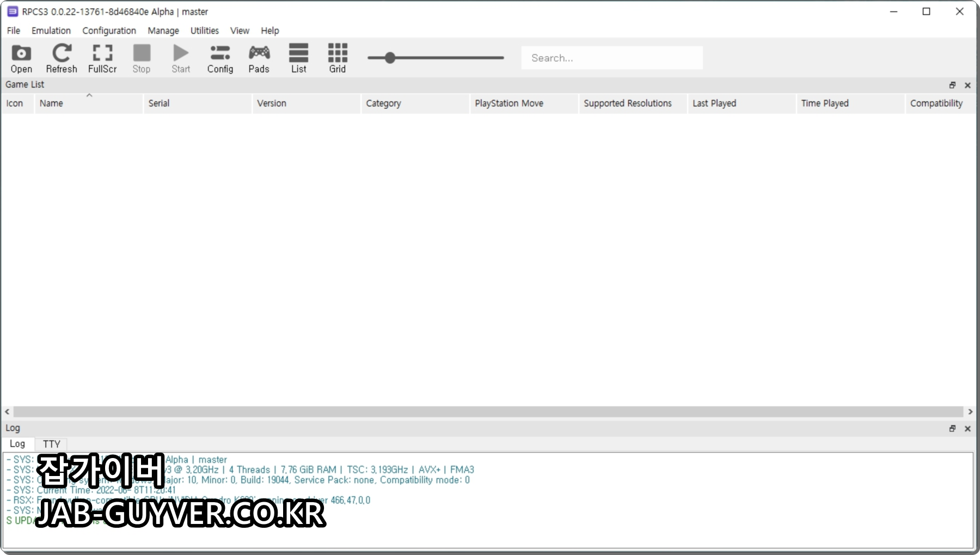Sort by Name column header
This screenshot has height=555, width=980.
pyautogui.click(x=88, y=103)
